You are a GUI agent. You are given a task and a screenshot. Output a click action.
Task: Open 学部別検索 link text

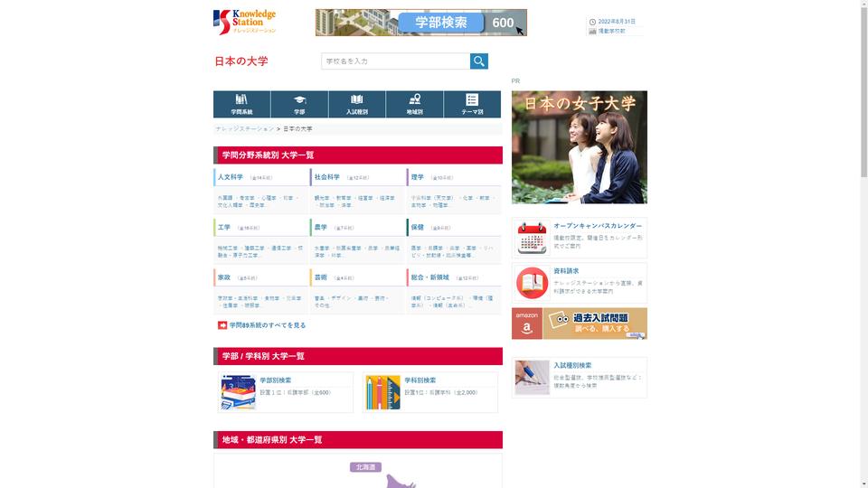[x=276, y=380]
